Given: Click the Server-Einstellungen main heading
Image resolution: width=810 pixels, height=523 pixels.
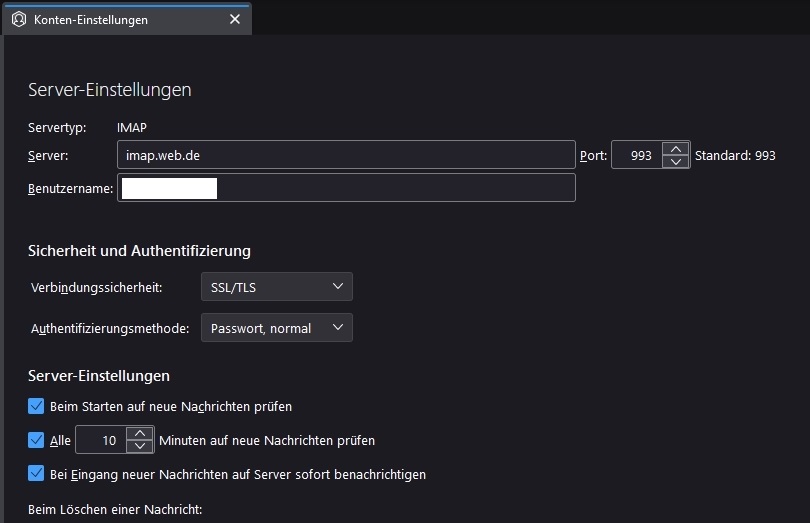Looking at the screenshot, I should (110, 90).
